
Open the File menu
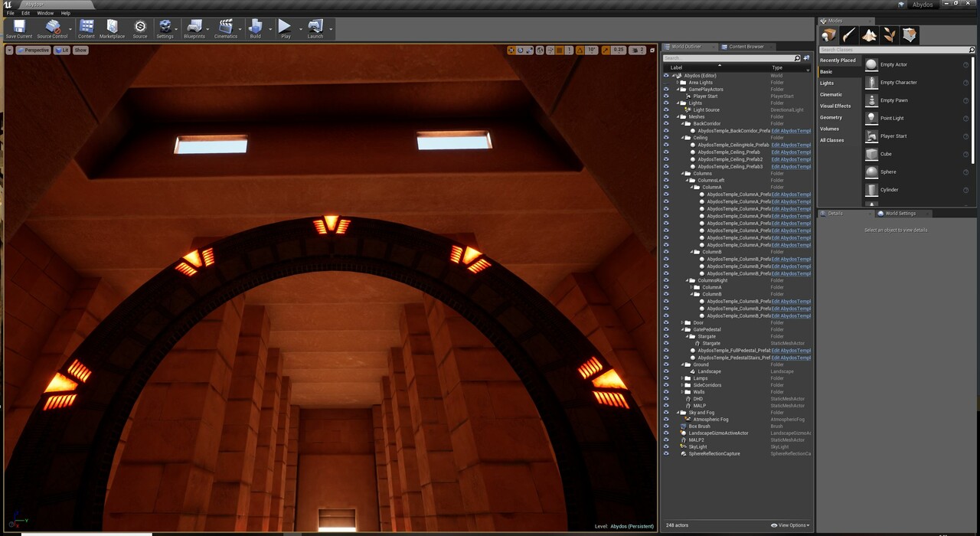10,13
